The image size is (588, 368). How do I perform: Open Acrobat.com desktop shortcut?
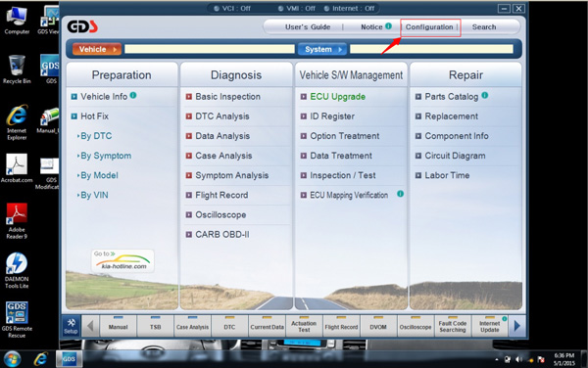[x=17, y=168]
